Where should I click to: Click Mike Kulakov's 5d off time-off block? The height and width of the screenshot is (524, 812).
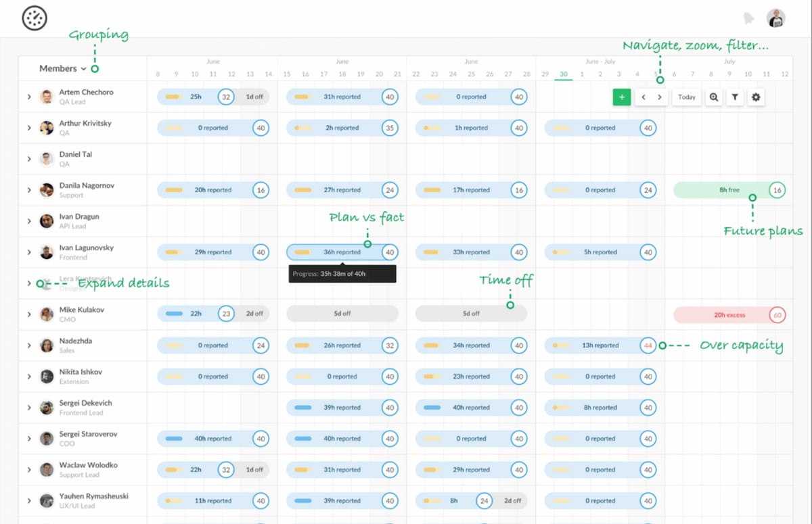tap(342, 314)
